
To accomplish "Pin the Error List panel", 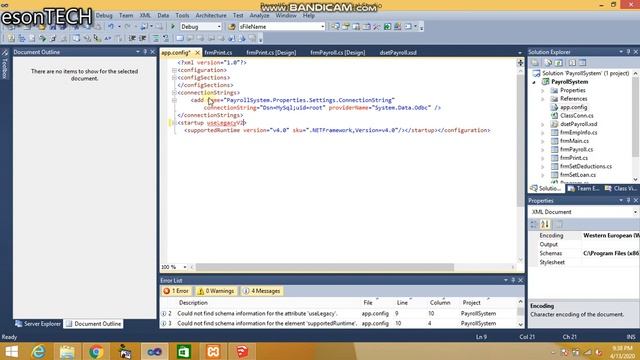I will [x=513, y=280].
